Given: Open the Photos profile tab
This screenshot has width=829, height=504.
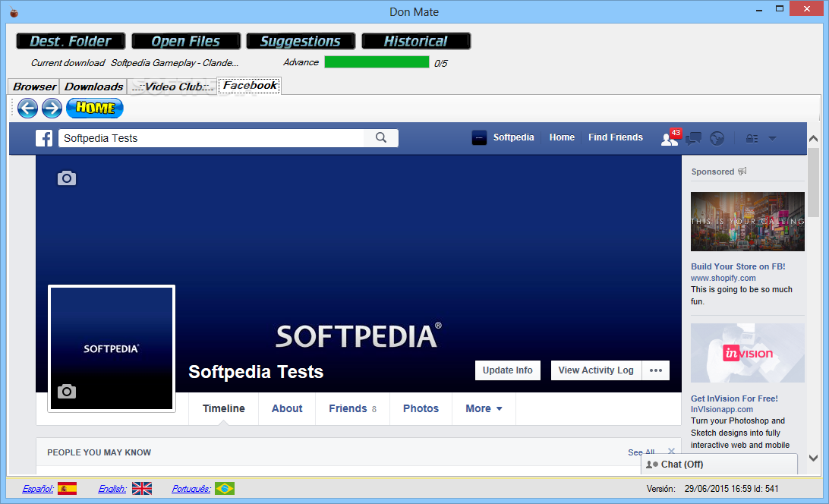Looking at the screenshot, I should point(421,409).
